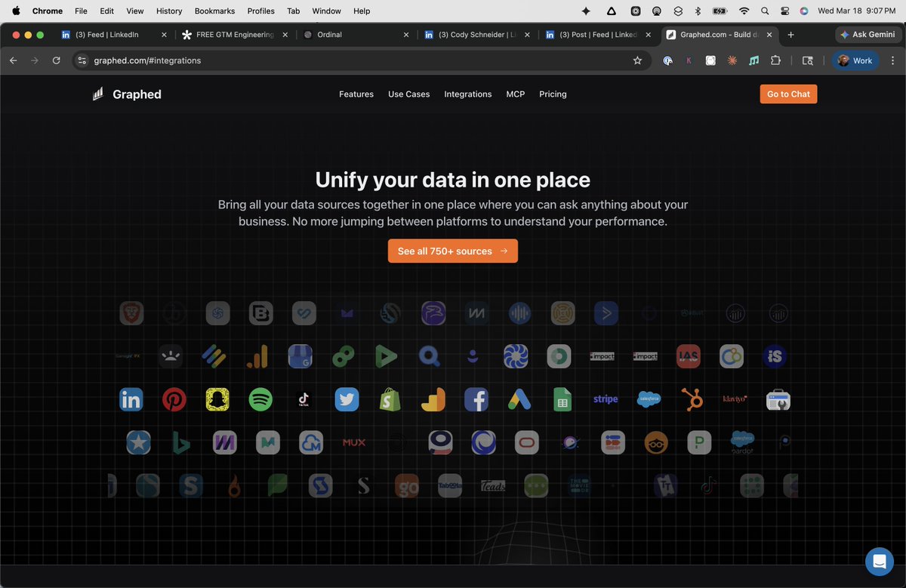Viewport: 906px width, 588px height.
Task: Bookmark this page with the star icon
Action: coord(637,60)
